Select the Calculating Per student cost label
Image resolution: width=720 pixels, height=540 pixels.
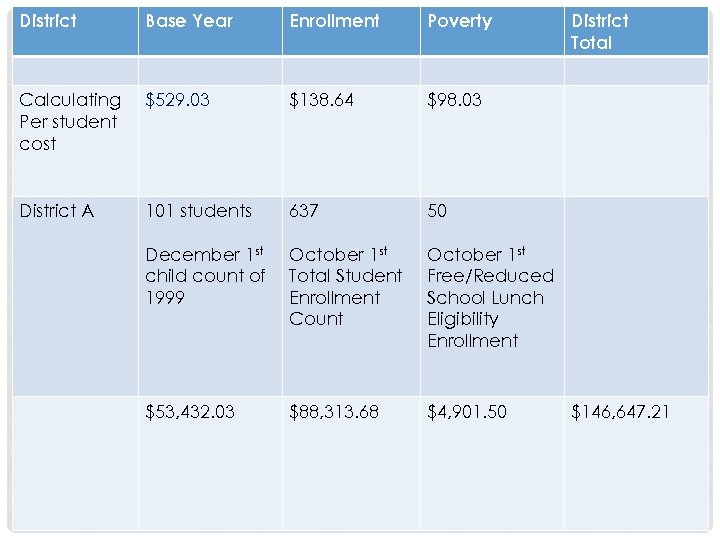70,122
